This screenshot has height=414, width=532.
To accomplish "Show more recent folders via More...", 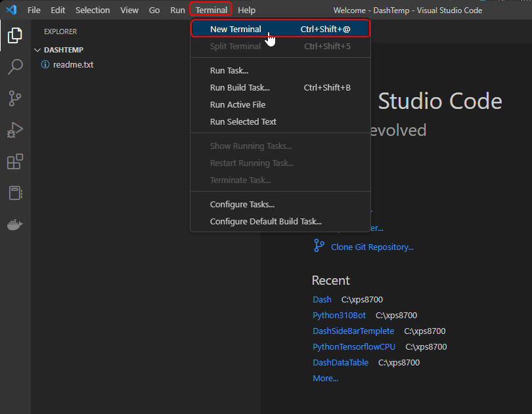I will (325, 379).
